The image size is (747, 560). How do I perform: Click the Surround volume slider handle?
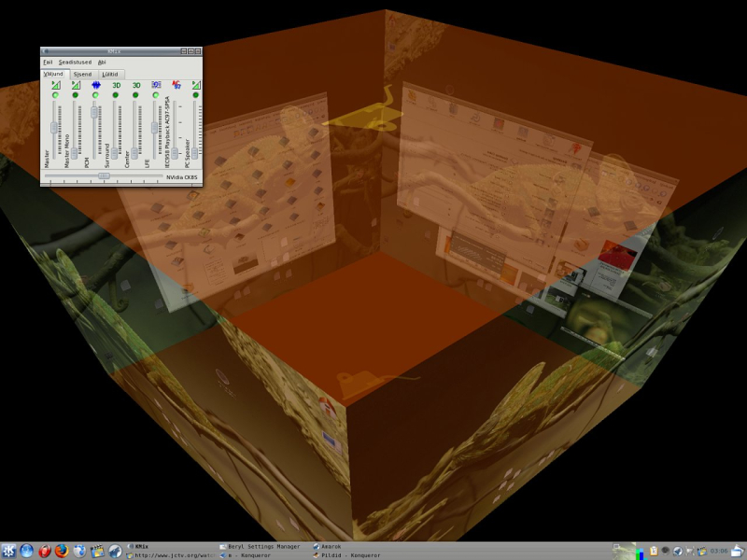tap(114, 153)
